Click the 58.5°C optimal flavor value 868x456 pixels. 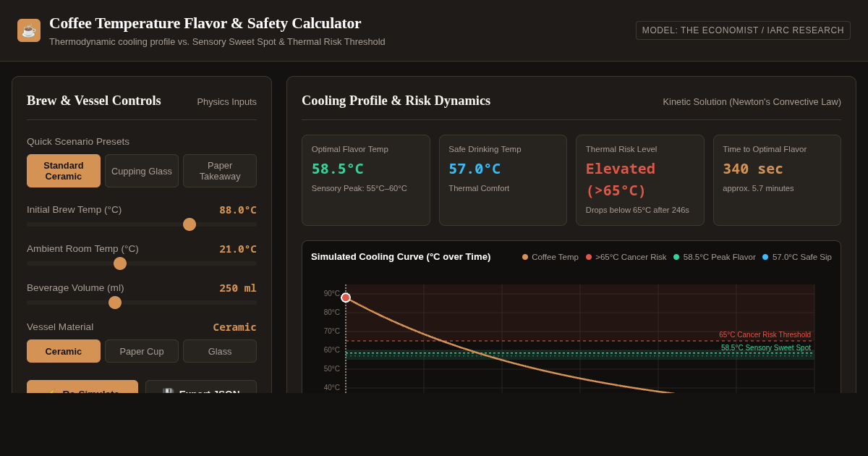click(338, 169)
